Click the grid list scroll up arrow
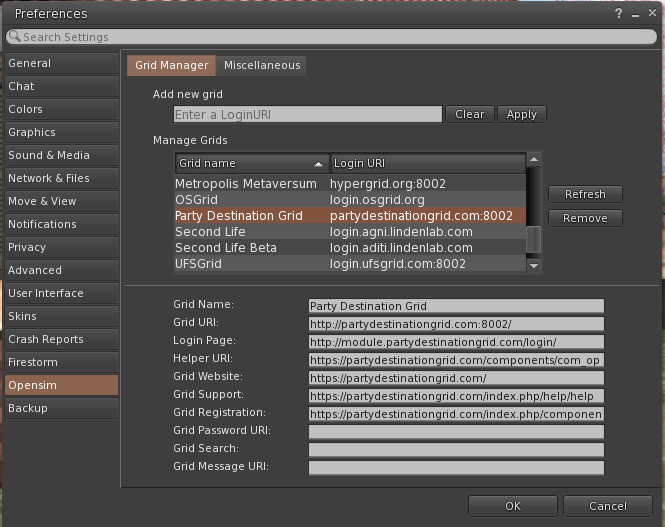Screen dimensions: 665x527 click(x=534, y=159)
